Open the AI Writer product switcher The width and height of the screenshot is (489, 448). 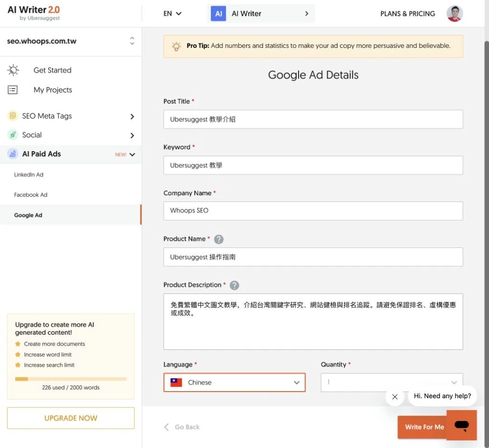point(261,13)
